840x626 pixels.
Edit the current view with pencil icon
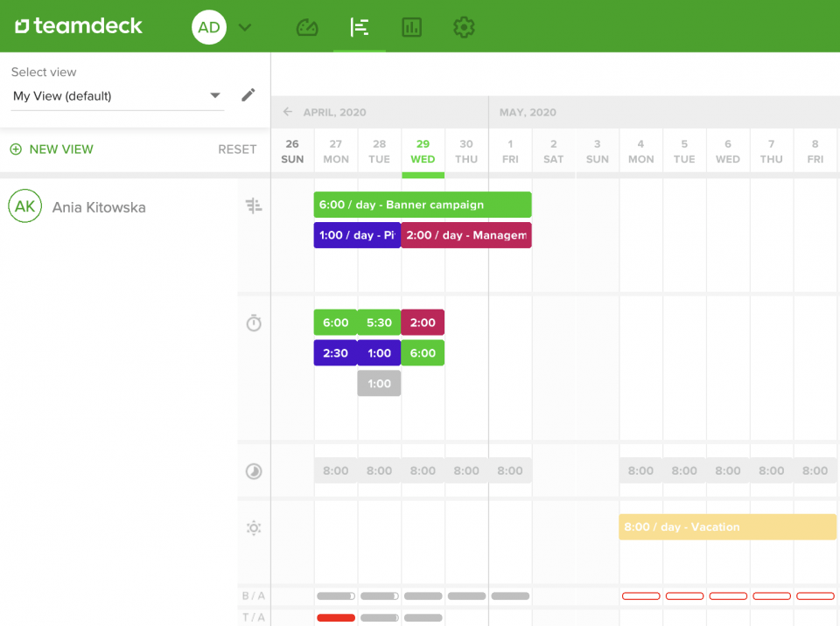[x=248, y=95]
